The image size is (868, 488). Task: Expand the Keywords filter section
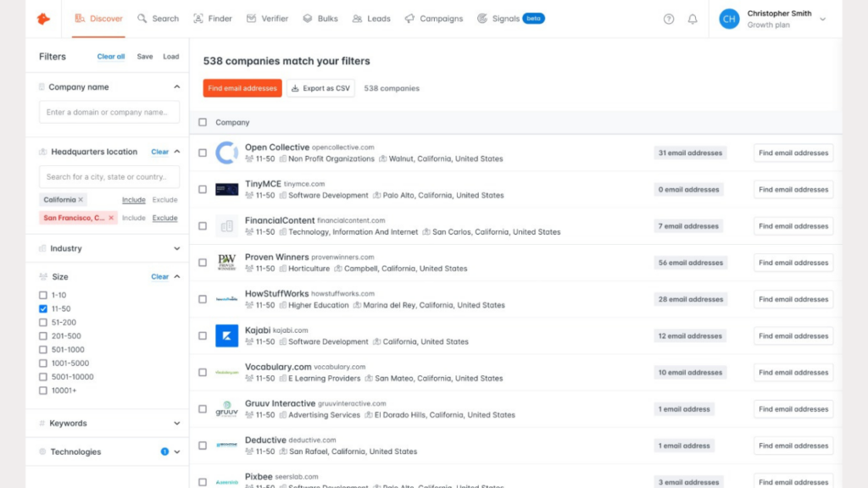click(176, 423)
